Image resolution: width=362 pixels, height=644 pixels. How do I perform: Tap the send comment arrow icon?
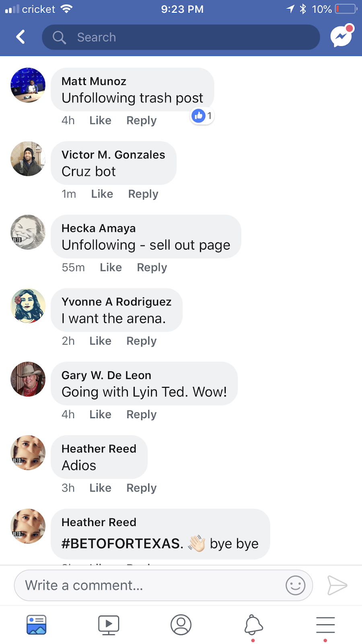[x=337, y=585]
